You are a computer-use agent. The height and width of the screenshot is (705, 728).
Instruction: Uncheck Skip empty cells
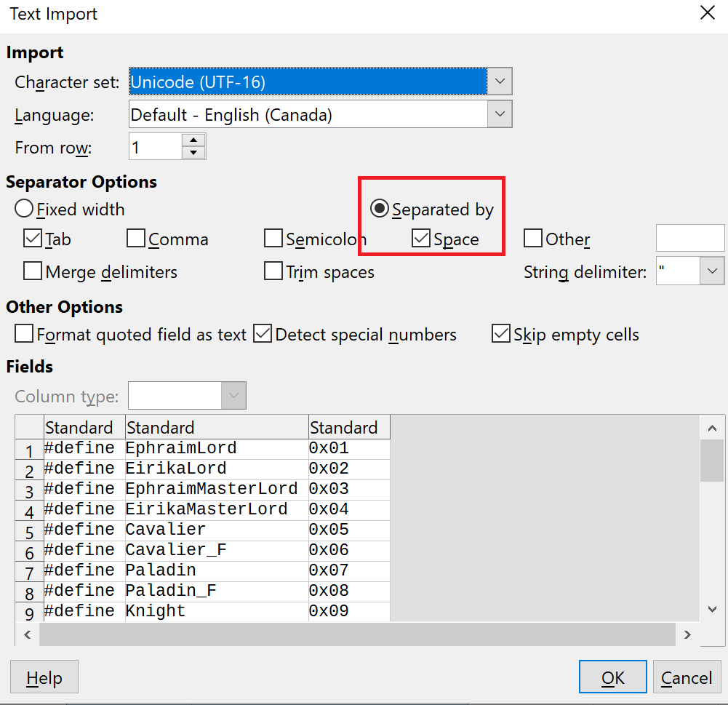click(x=501, y=333)
